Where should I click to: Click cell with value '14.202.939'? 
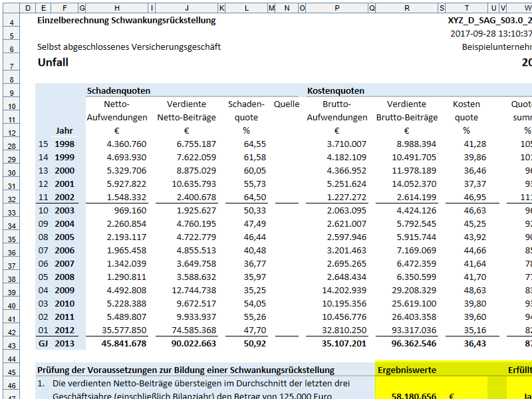pyautogui.click(x=344, y=291)
